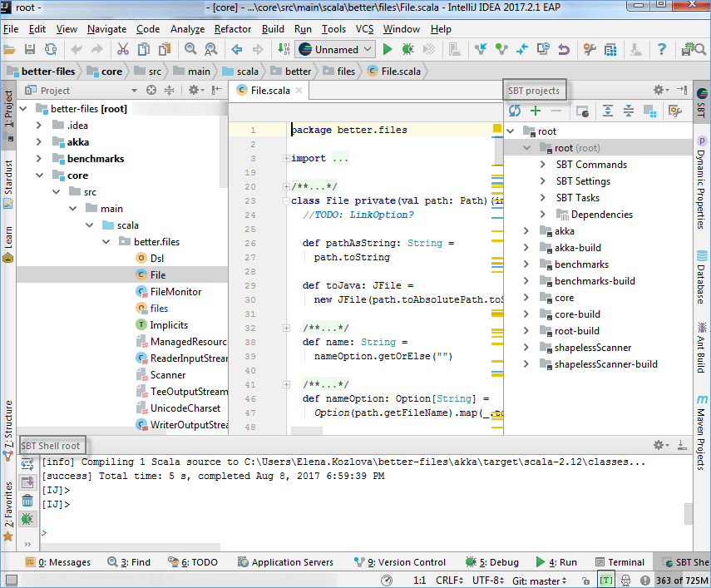The image size is (711, 588).
Task: Click the UTF-8 encoding widget
Action: point(487,581)
